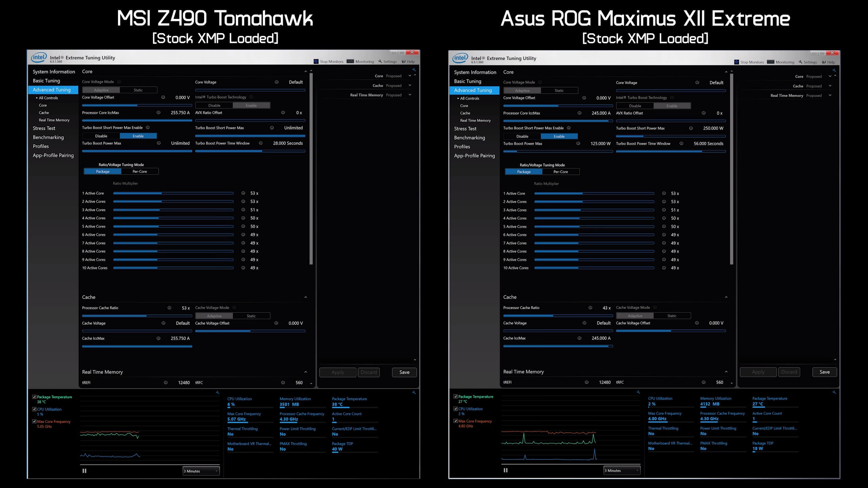Select Benchmarking in the Asus sidebar
Screen dimensions: 868x488
click(x=469, y=138)
